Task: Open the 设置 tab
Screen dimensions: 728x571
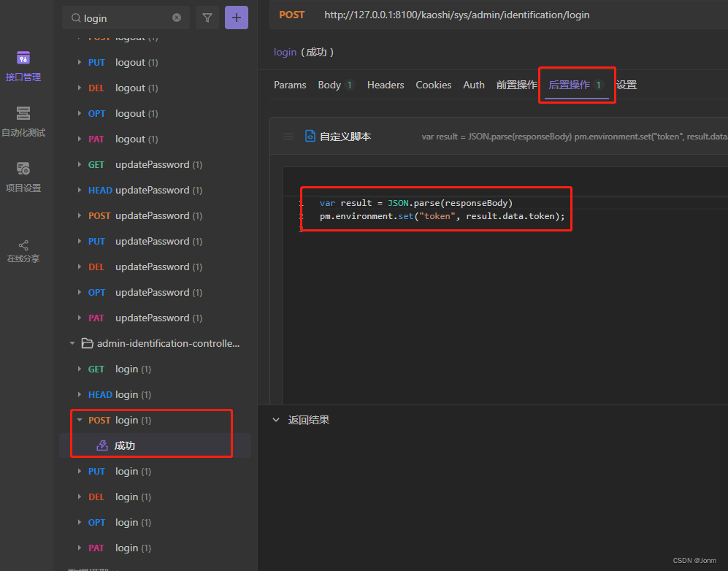Action: [x=629, y=85]
